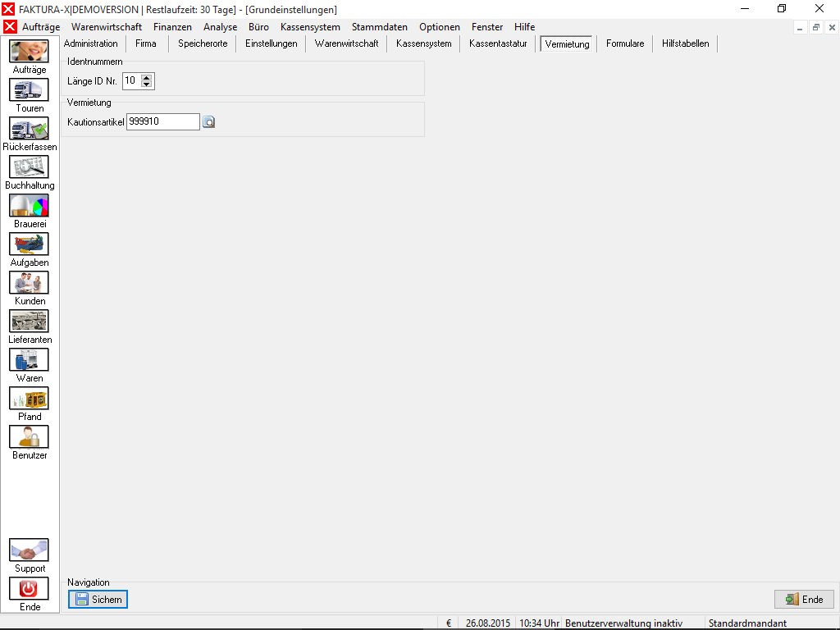Click the Länge ID Nr. value field

[132, 81]
